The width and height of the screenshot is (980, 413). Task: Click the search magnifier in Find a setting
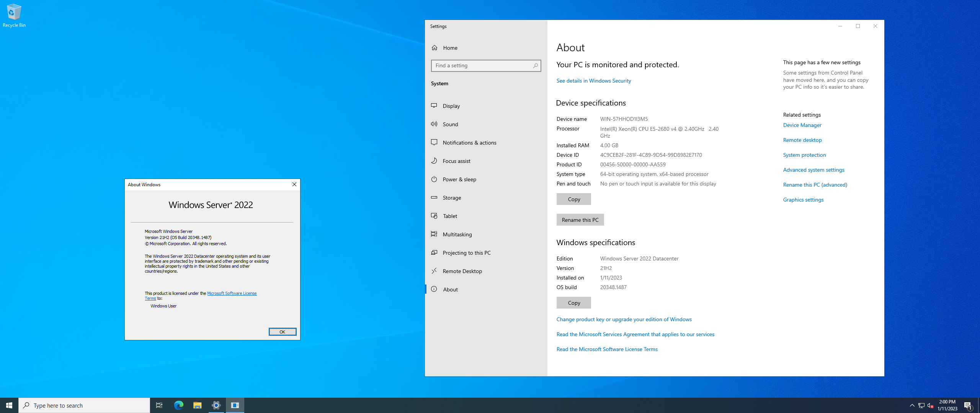(x=535, y=66)
